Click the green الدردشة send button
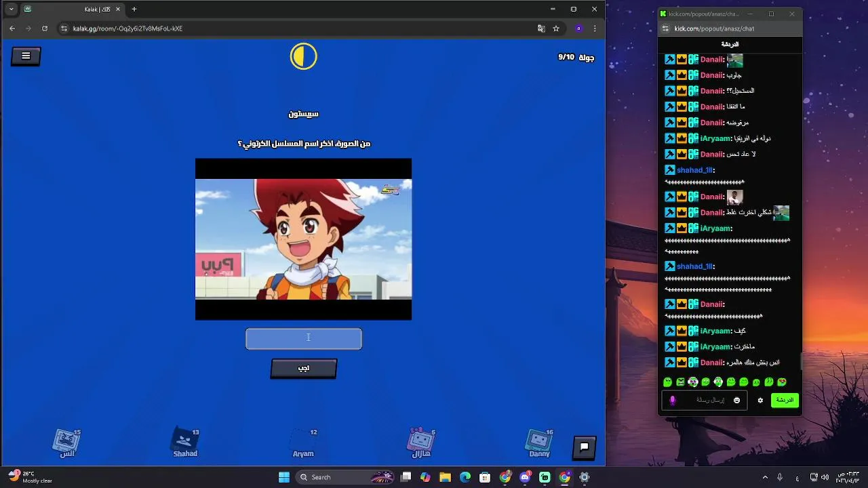This screenshot has width=868, height=488. pyautogui.click(x=785, y=400)
